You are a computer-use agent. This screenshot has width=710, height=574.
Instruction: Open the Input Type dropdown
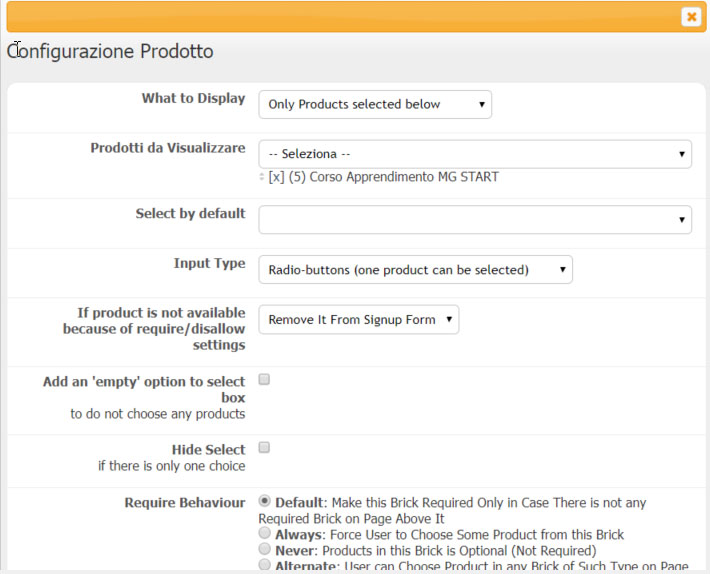tap(415, 269)
